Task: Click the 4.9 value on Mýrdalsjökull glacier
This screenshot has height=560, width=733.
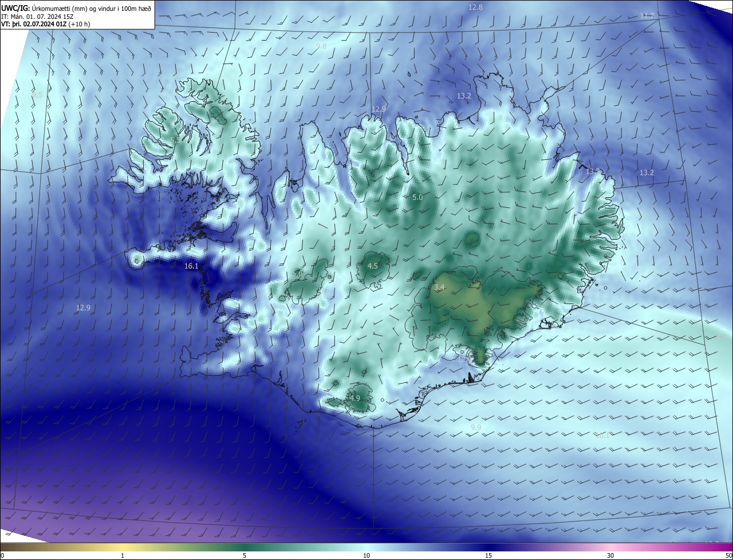Action: click(354, 398)
